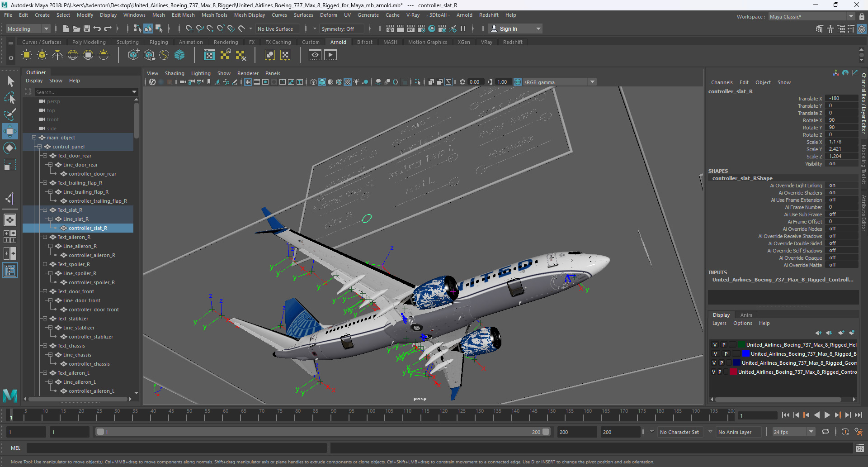Open viewport Shading menu
Image resolution: width=868 pixels, height=467 pixels.
pyautogui.click(x=175, y=73)
